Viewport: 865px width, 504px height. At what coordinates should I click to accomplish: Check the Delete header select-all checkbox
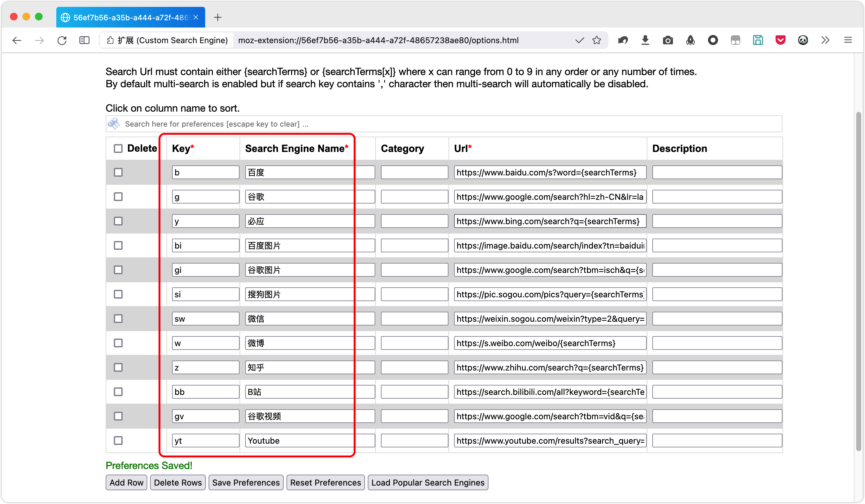pyautogui.click(x=118, y=149)
